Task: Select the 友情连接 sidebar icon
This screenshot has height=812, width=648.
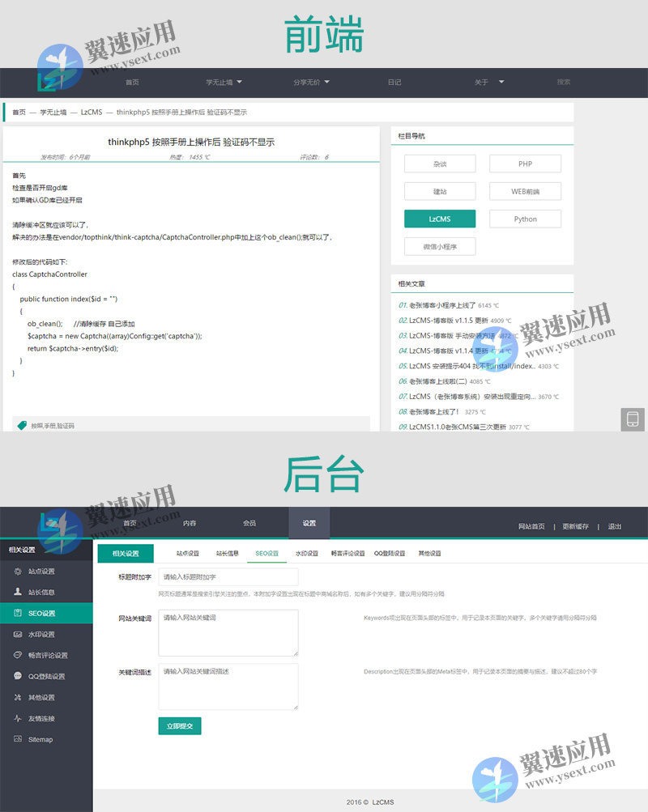Action: coord(18,718)
